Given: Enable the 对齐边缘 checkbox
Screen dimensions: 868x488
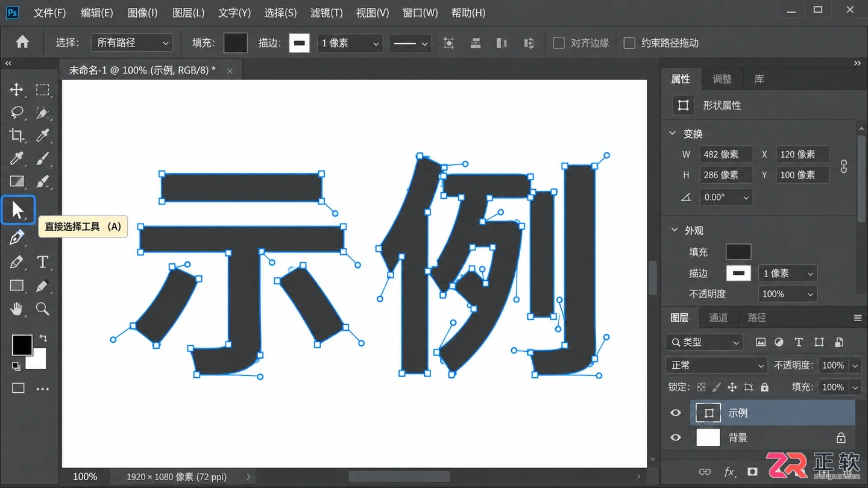Looking at the screenshot, I should point(559,43).
